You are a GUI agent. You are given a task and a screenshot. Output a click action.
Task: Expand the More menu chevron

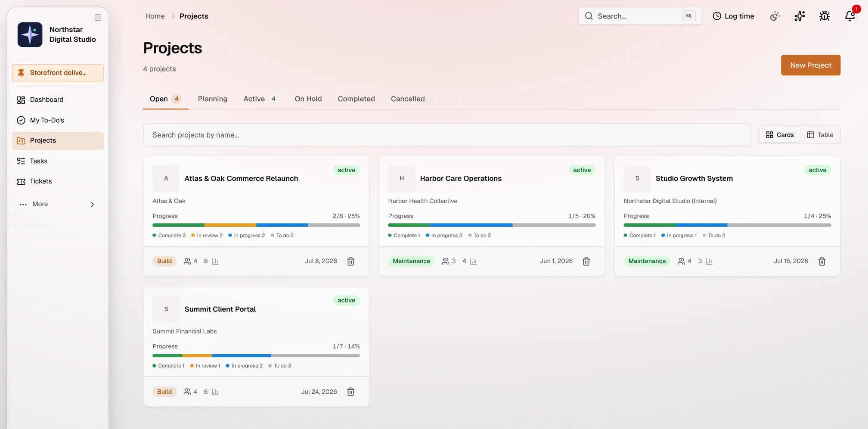point(92,205)
